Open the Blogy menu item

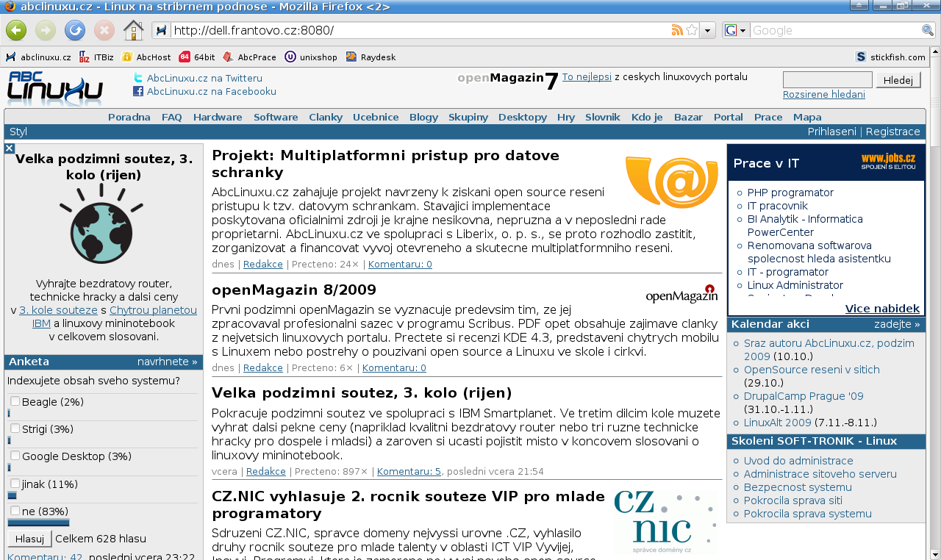(423, 117)
